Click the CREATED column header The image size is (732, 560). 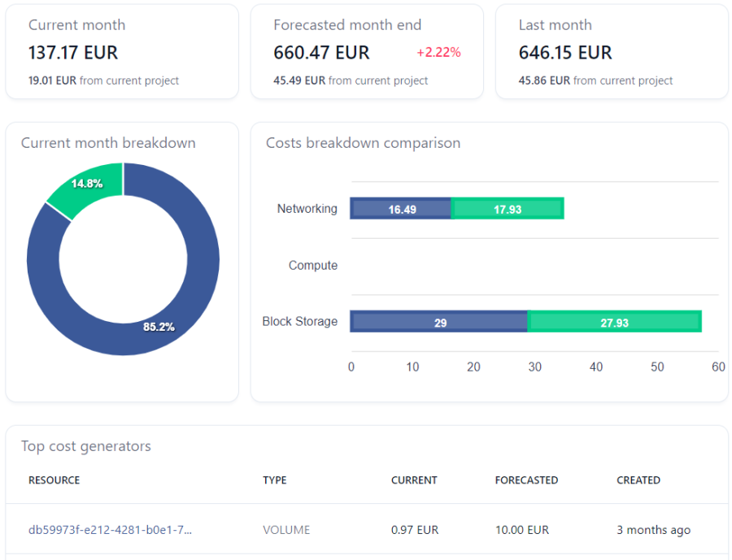tap(638, 480)
